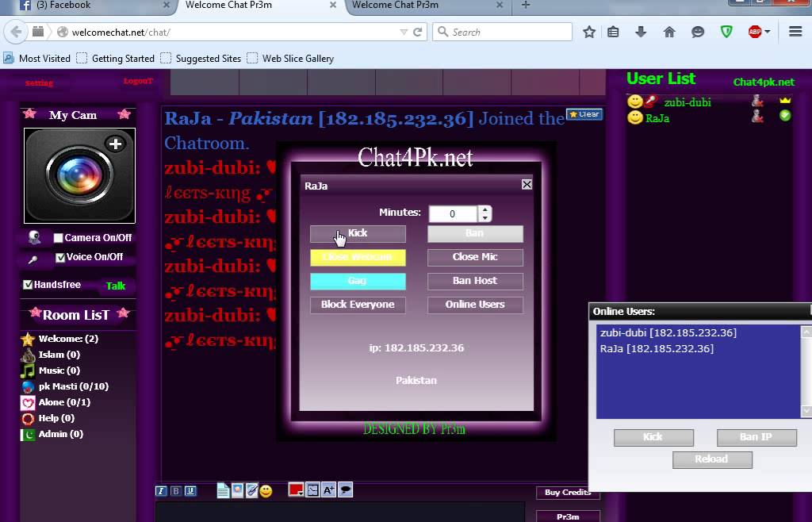Select zubi-dubi in the User List

point(688,102)
